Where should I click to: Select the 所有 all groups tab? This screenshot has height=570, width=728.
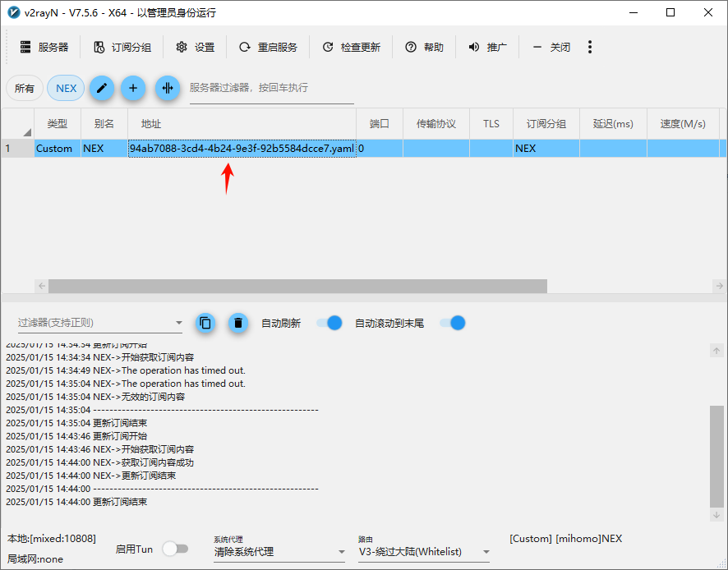coord(25,89)
